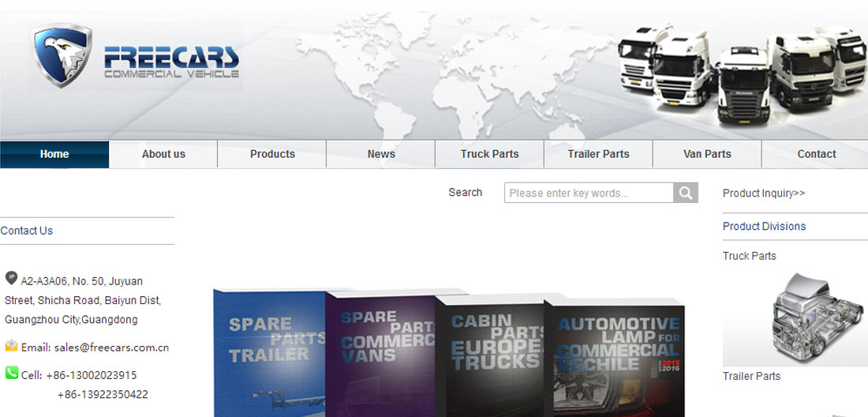The image size is (868, 417).
Task: Click the truck chassis thumbnail image
Action: 795,317
